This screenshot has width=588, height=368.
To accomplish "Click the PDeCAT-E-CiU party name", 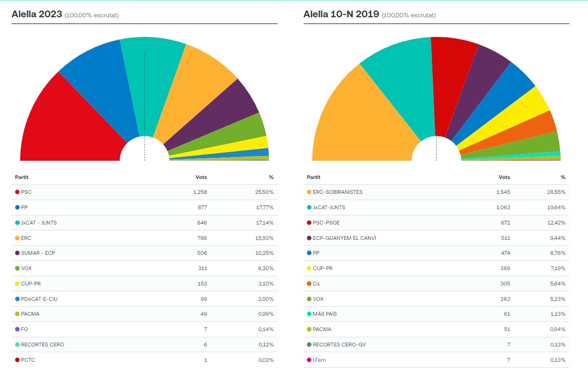I will click(x=39, y=299).
